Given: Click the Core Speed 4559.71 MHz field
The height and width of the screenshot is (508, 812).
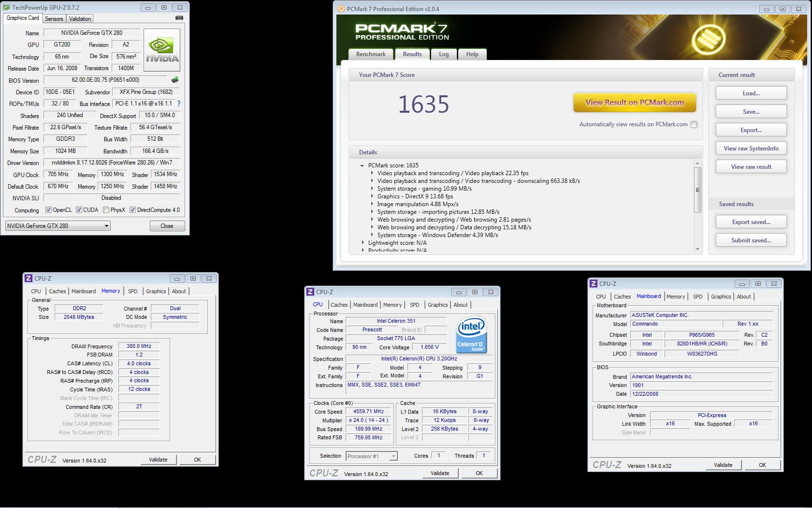Looking at the screenshot, I should point(368,412).
